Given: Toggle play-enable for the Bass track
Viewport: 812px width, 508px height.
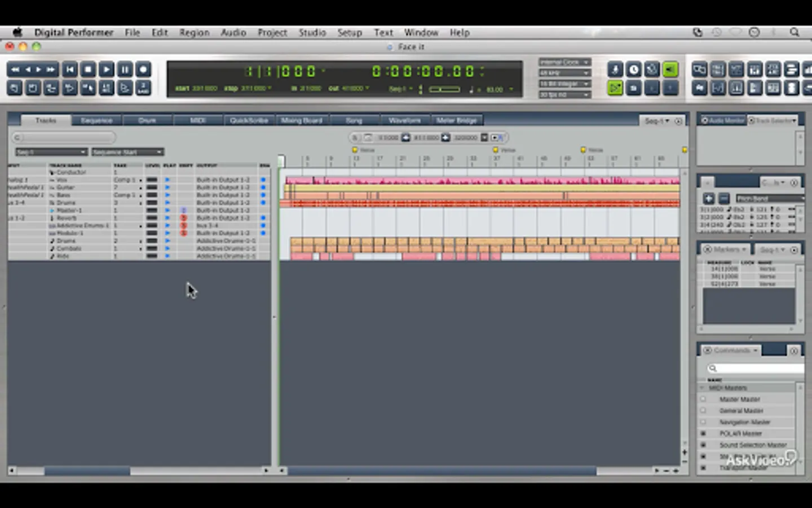Looking at the screenshot, I should 167,195.
